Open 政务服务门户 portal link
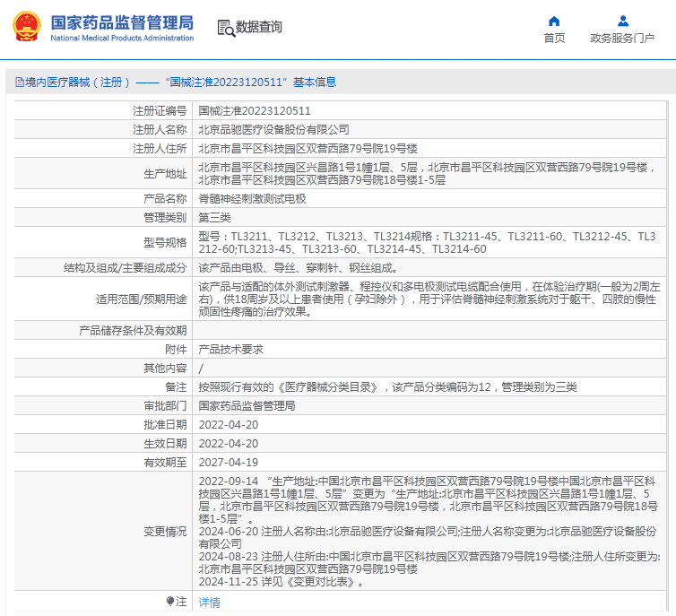 [622, 39]
